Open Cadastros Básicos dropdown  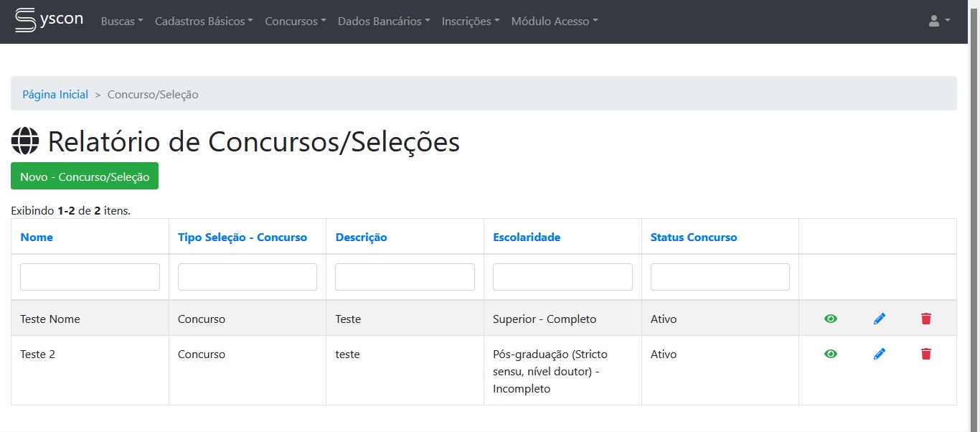coord(204,22)
